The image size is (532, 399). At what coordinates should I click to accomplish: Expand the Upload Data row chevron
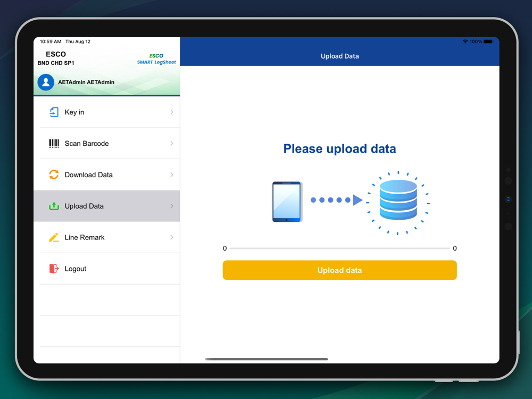[x=172, y=206]
